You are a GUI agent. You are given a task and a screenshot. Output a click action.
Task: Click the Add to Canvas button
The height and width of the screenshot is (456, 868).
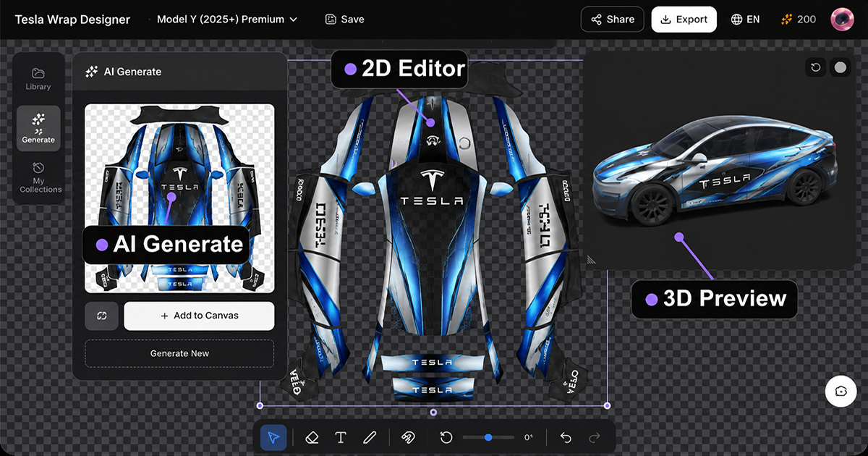(x=199, y=316)
